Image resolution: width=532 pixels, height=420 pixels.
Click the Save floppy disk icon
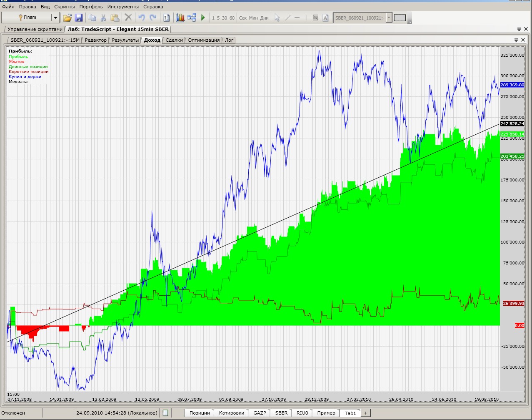79,18
